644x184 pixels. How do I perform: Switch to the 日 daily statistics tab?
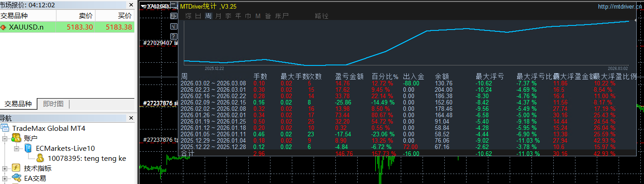point(198,16)
